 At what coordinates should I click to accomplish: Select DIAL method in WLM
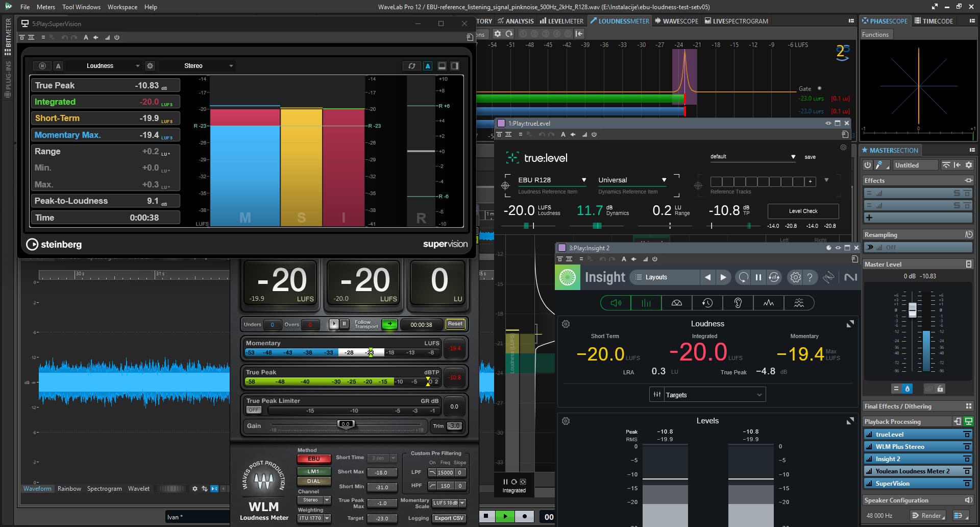313,482
